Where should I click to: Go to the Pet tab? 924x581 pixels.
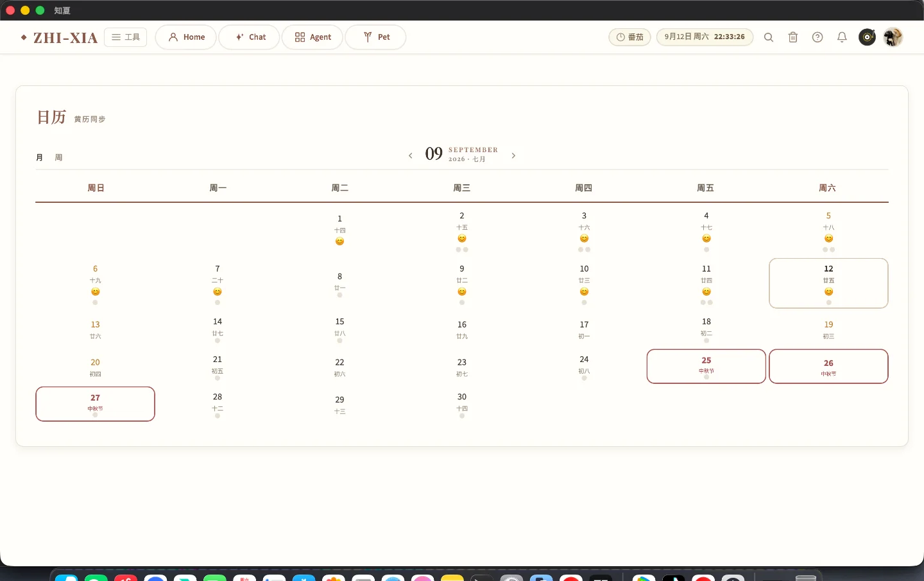coord(376,37)
